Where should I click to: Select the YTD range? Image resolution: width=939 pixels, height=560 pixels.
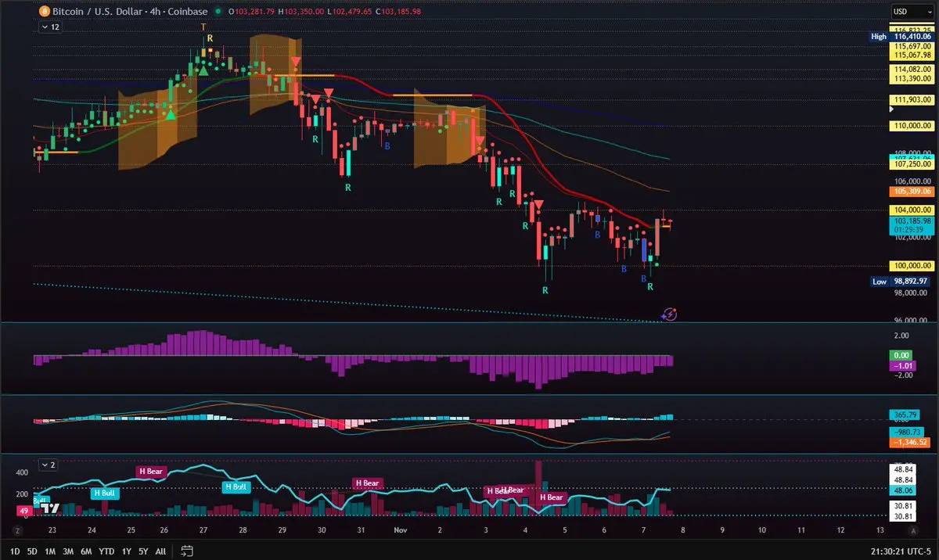tap(107, 551)
